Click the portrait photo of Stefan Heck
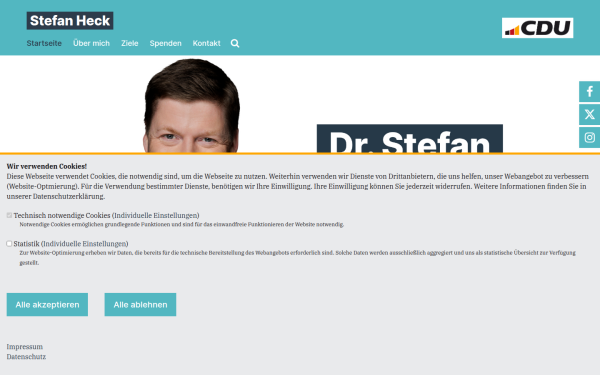The image size is (600, 375). click(x=191, y=106)
